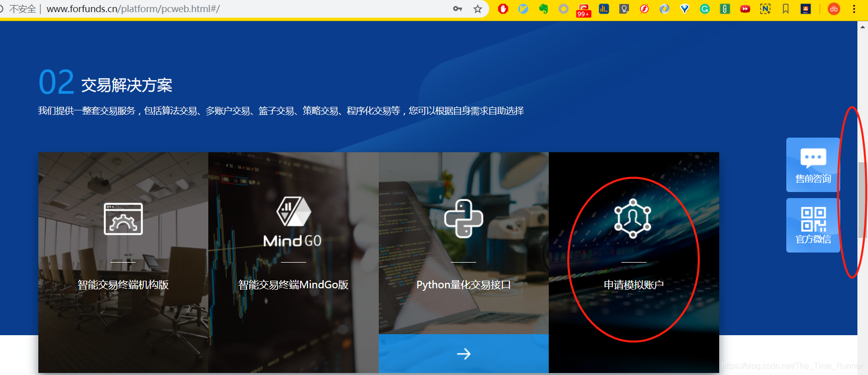This screenshot has width=868, height=375.
Task: Click the 交易解决方案 heading
Action: click(127, 85)
